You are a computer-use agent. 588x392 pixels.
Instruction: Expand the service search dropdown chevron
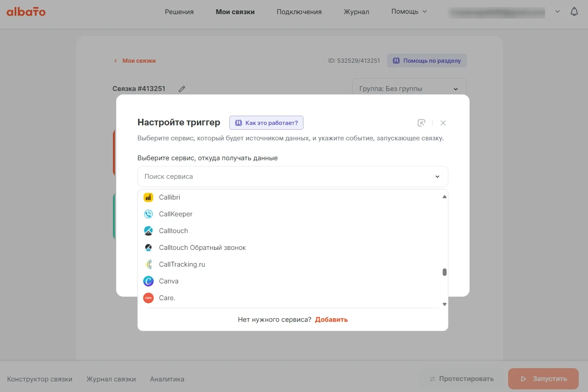437,177
